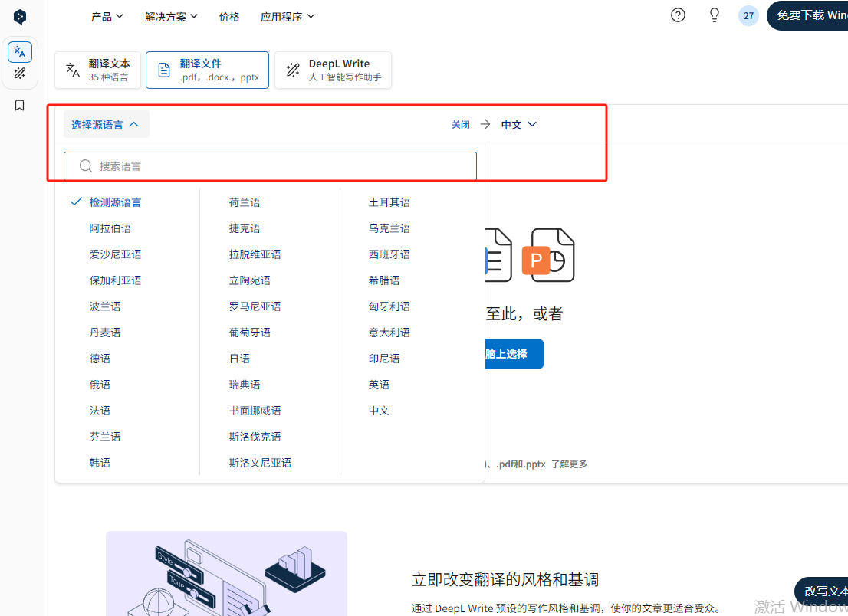Click the style and tone illustration
The image size is (848, 616).
tap(227, 573)
